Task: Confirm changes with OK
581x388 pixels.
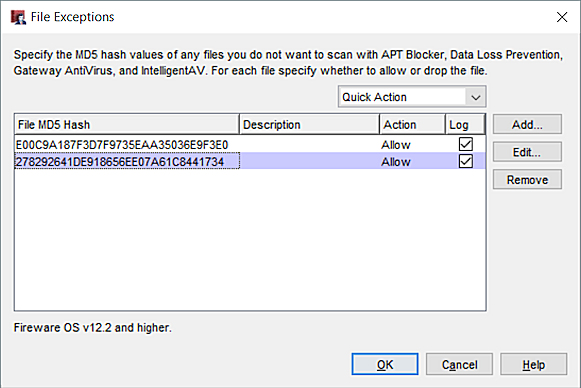Action: 385,365
